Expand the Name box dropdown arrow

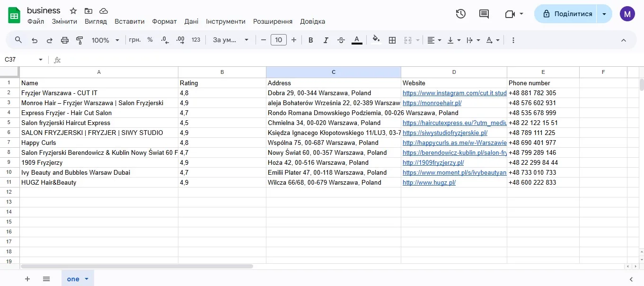point(41,60)
